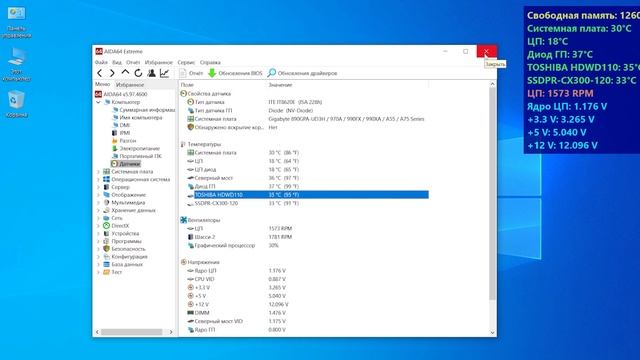Expand the Системная плата tree node

click(x=98, y=172)
